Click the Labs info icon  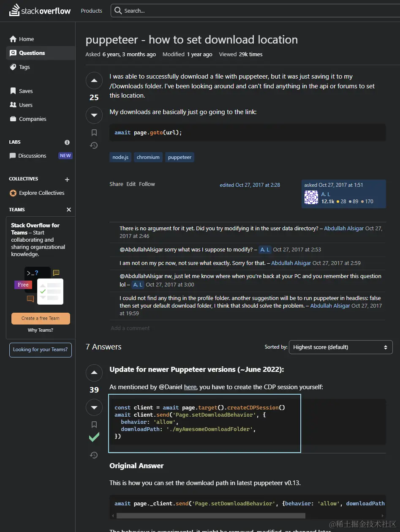tap(67, 142)
